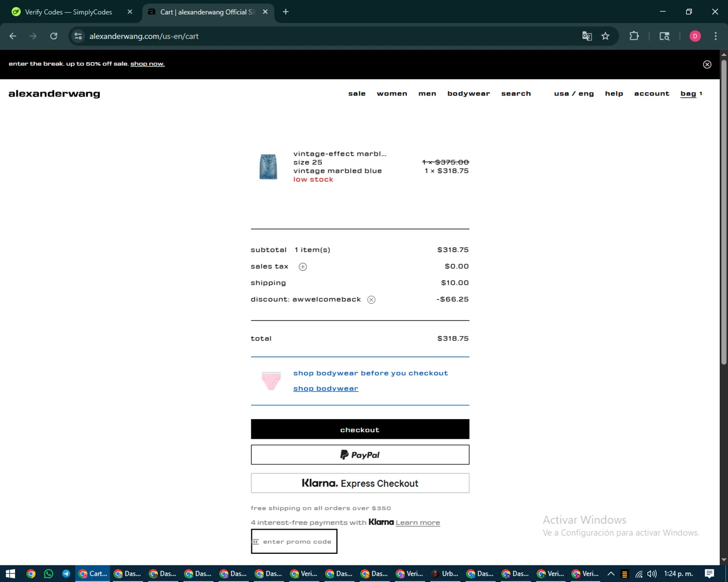
Task: Open the browser extensions menu
Action: (634, 36)
